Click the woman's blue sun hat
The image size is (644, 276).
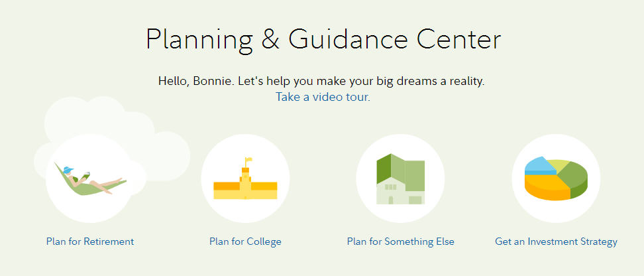pyautogui.click(x=68, y=169)
